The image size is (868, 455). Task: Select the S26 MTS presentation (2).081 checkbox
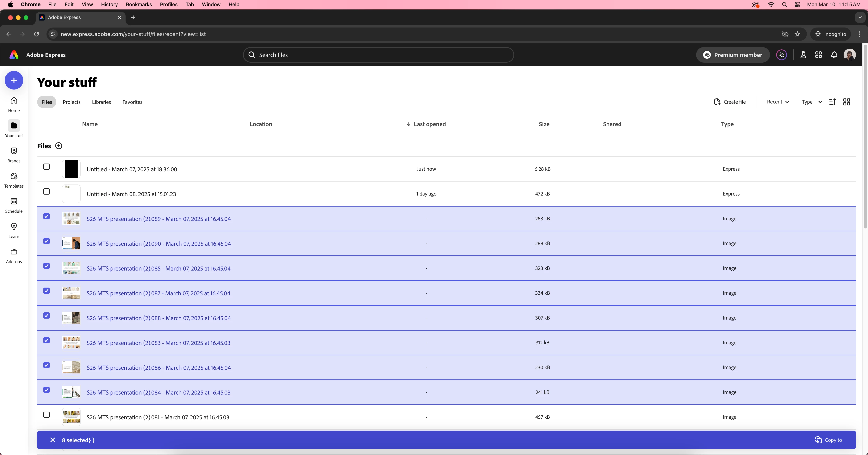[x=46, y=415]
